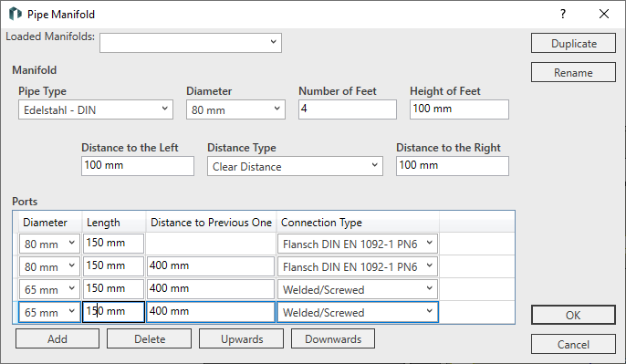Click distance to previous field in fourth row
Image resolution: width=626 pixels, height=364 pixels.
[211, 312]
